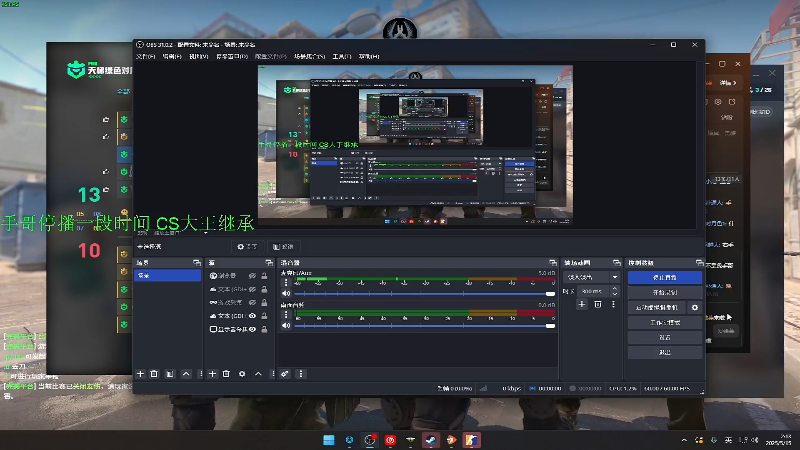The width and height of the screenshot is (800, 450).
Task: Open Scenes toolbar more-options dots
Action: (x=200, y=374)
